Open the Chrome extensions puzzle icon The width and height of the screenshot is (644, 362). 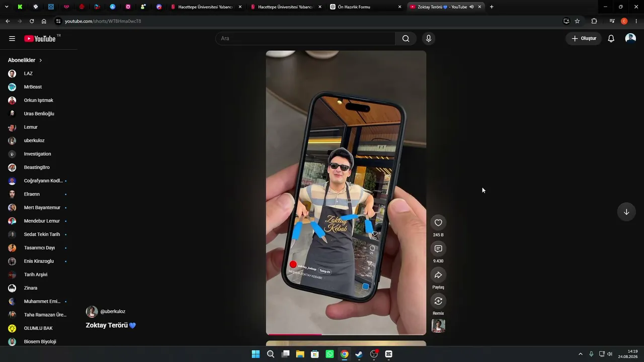(594, 21)
